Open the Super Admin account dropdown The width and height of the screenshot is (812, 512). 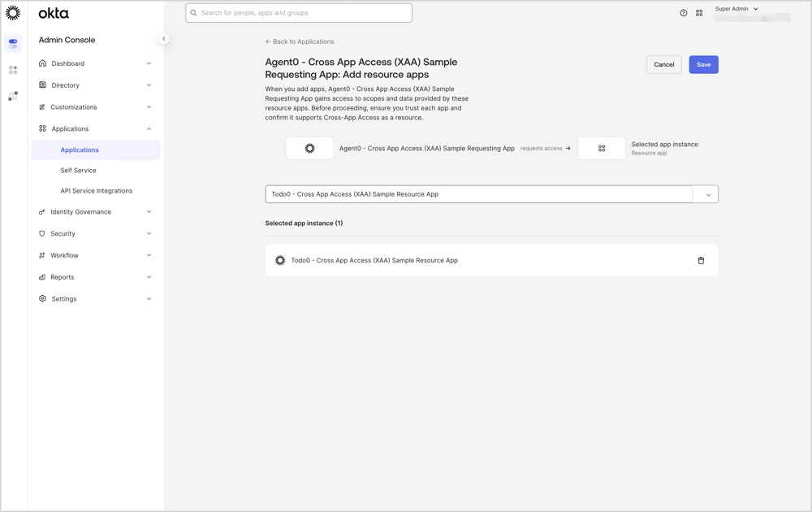click(736, 8)
